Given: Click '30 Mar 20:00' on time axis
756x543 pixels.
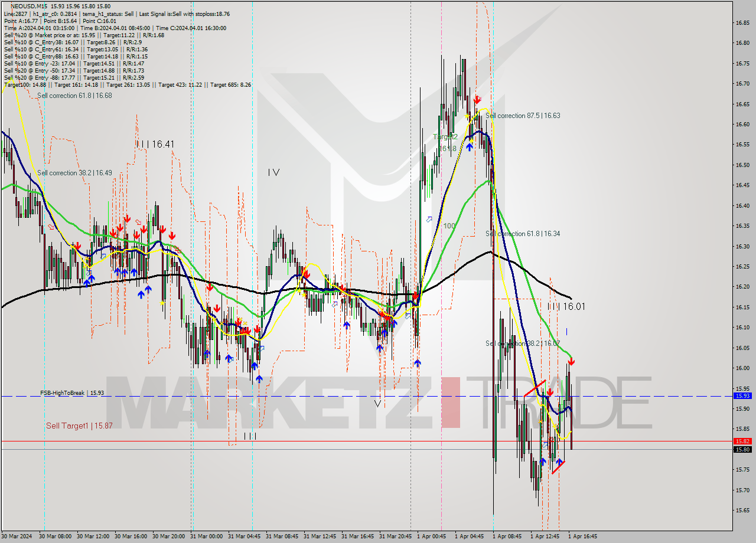Looking at the screenshot, I should [x=167, y=537].
